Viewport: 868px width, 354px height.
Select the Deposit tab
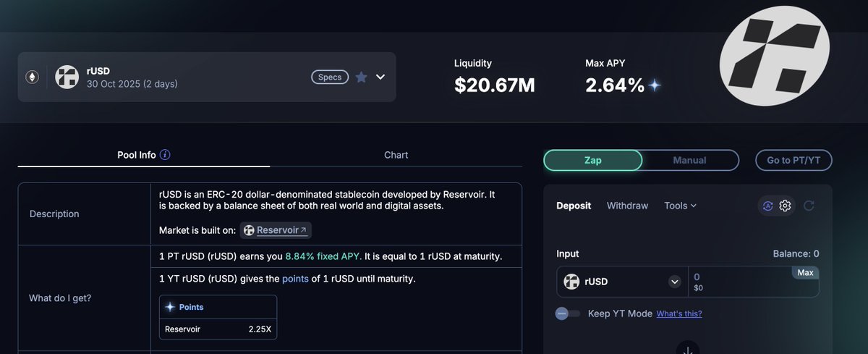[574, 206]
